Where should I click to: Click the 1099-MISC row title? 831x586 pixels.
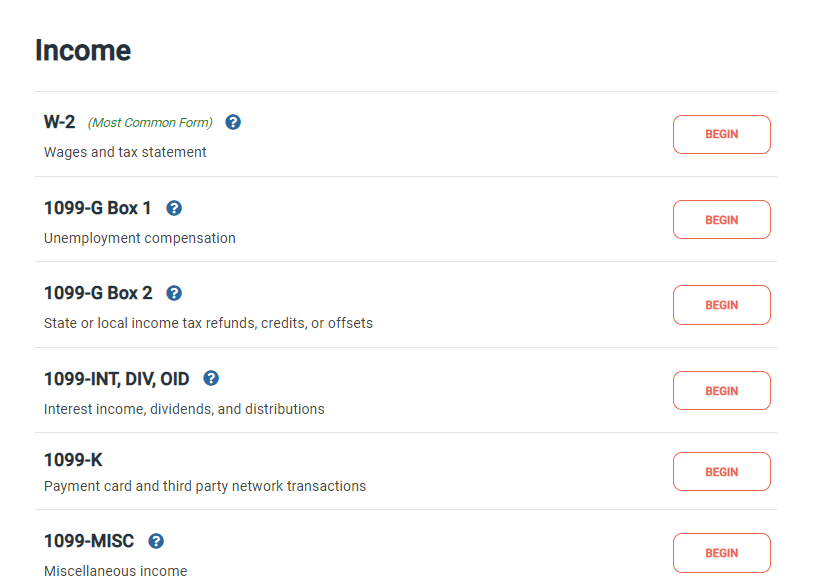point(89,541)
